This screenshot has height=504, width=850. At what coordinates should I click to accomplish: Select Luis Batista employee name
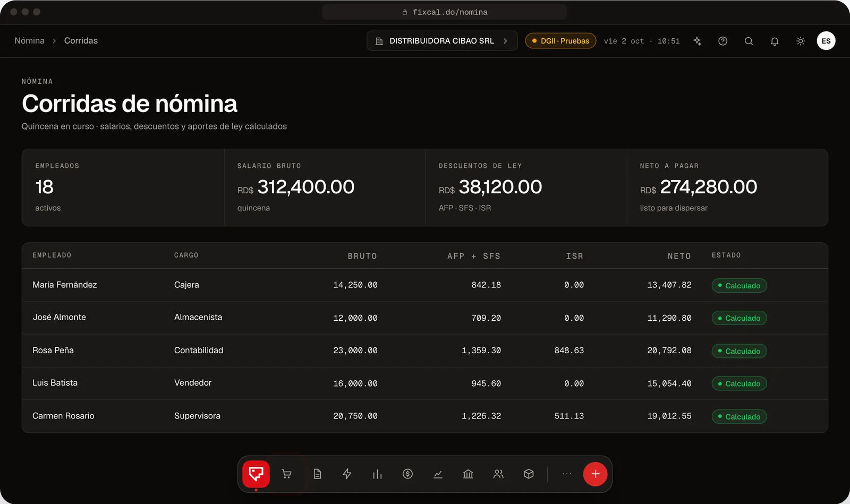[x=55, y=383]
